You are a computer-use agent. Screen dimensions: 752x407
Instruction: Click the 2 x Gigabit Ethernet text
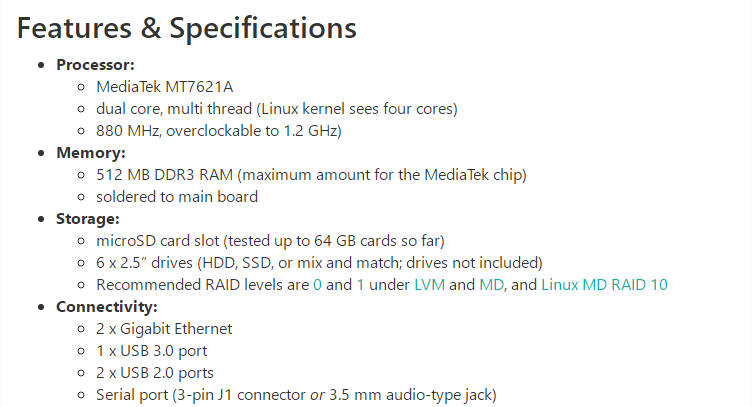164,329
